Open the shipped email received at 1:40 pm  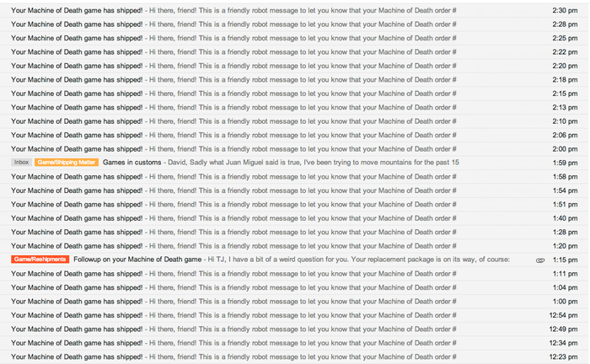[x=294, y=218]
